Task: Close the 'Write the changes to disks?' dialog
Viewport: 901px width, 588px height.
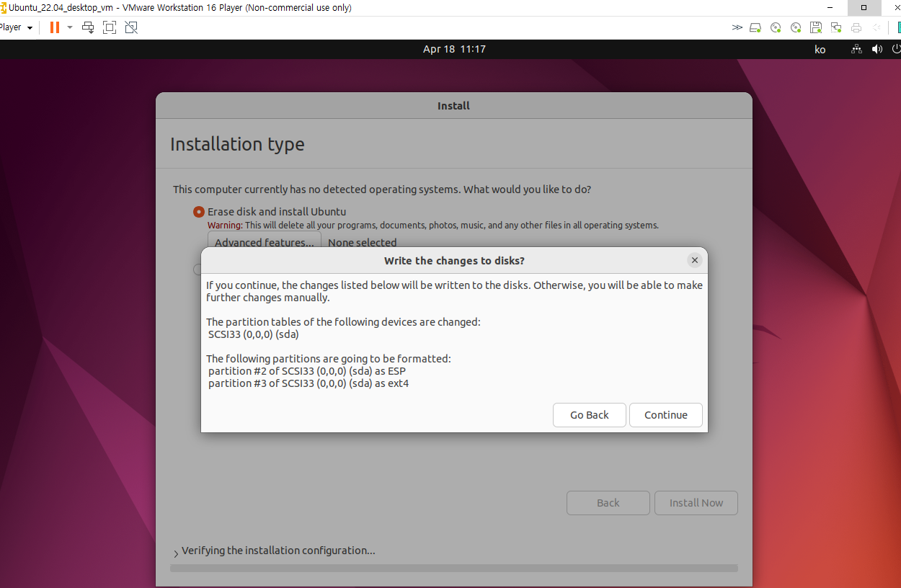Action: point(695,260)
